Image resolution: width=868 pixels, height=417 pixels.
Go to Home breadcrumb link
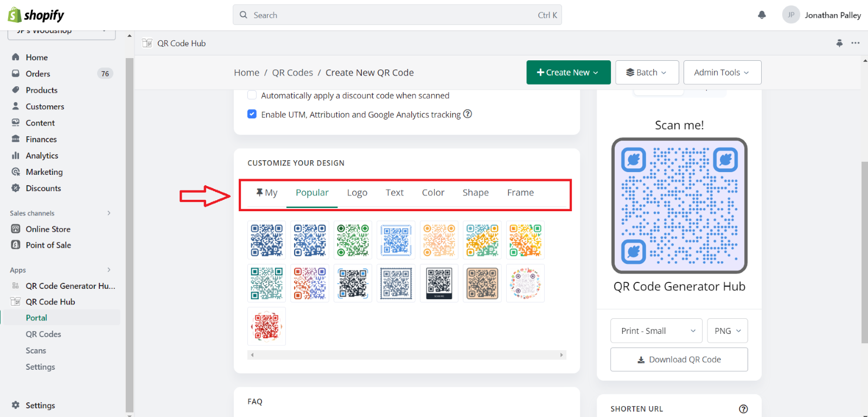[x=246, y=73]
